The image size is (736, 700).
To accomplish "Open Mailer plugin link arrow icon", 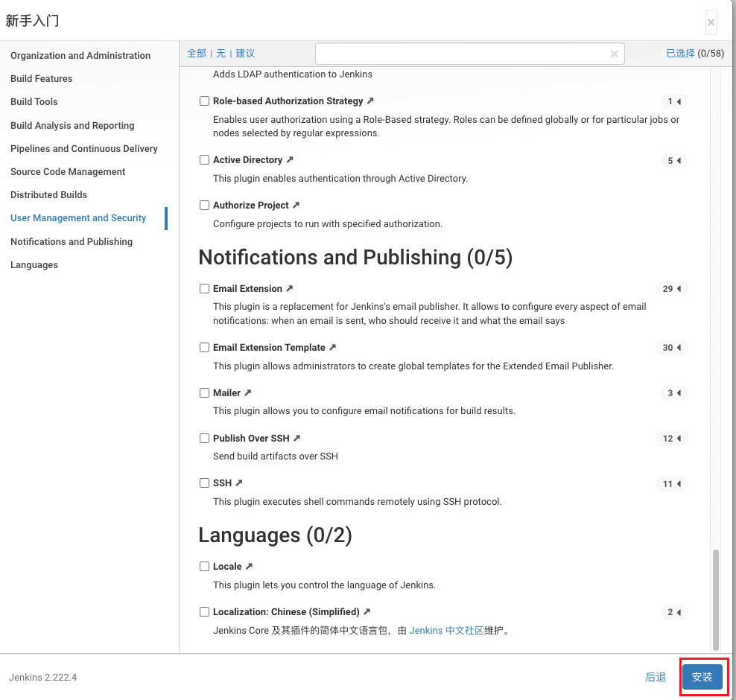I will point(248,392).
